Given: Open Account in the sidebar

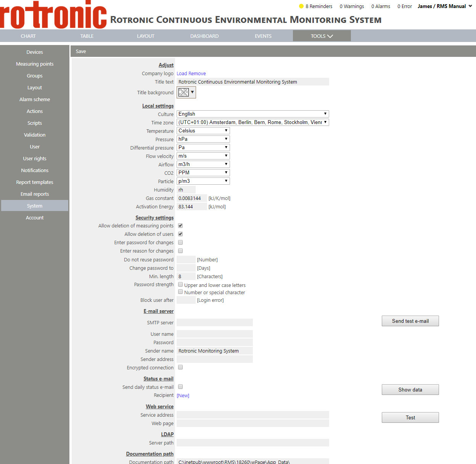Looking at the screenshot, I should 35,217.
